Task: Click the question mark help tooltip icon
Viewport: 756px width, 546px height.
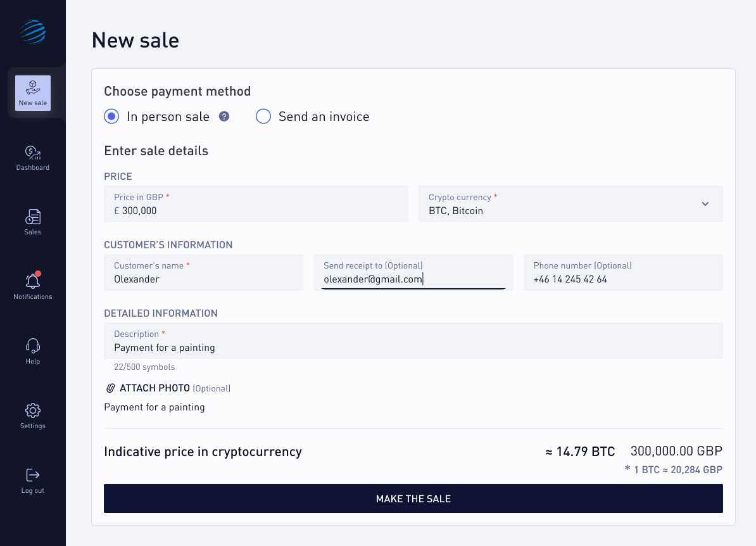Action: tap(224, 117)
